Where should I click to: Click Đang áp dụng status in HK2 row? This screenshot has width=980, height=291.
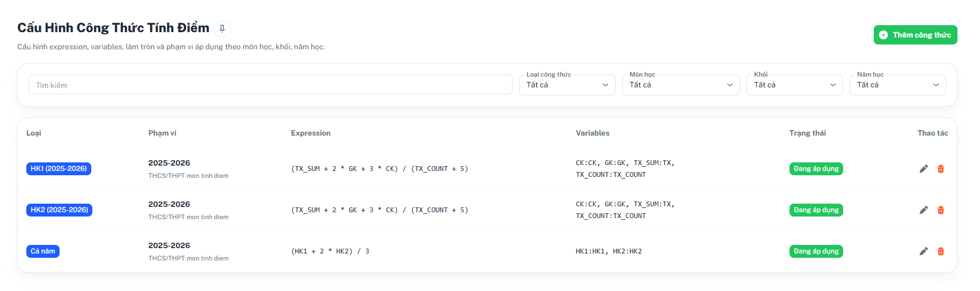pos(816,210)
